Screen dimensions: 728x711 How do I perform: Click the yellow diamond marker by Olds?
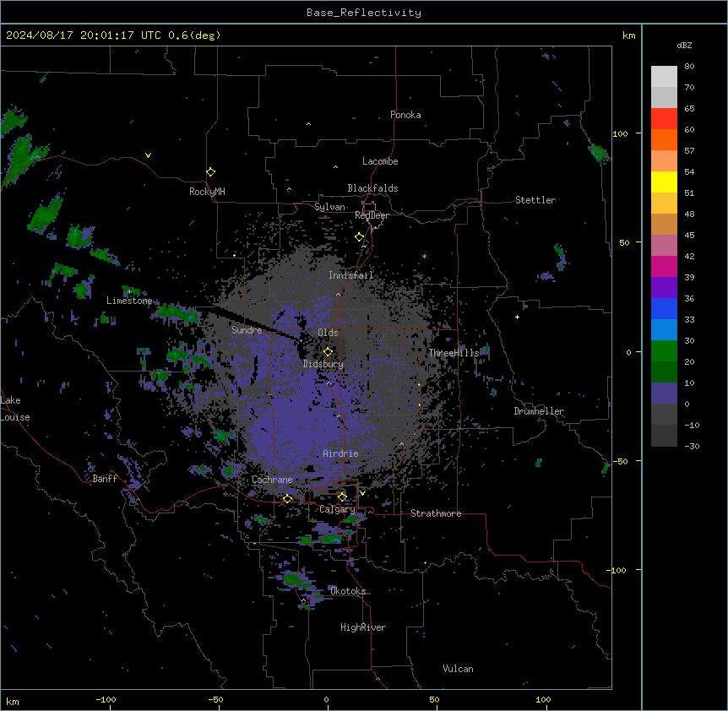click(328, 352)
